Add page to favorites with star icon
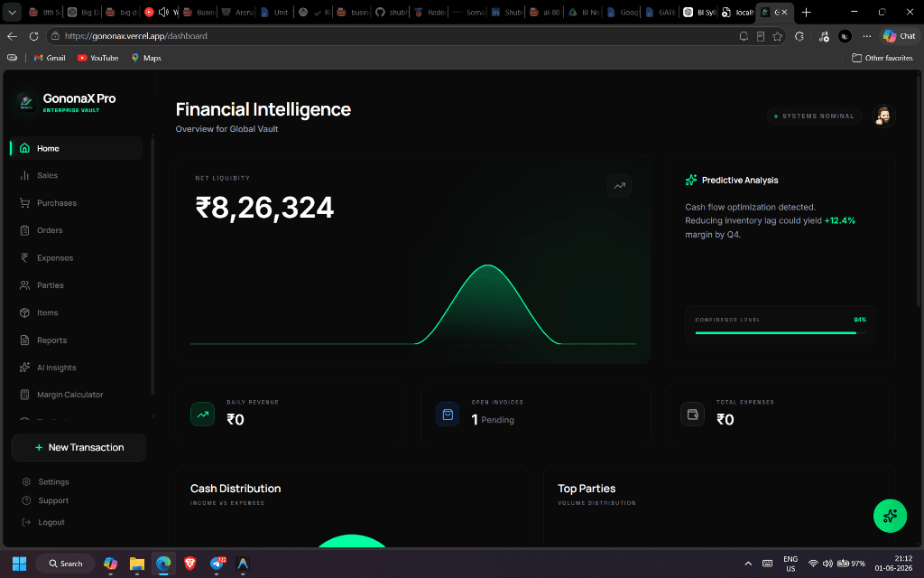The height and width of the screenshot is (578, 924). (777, 36)
